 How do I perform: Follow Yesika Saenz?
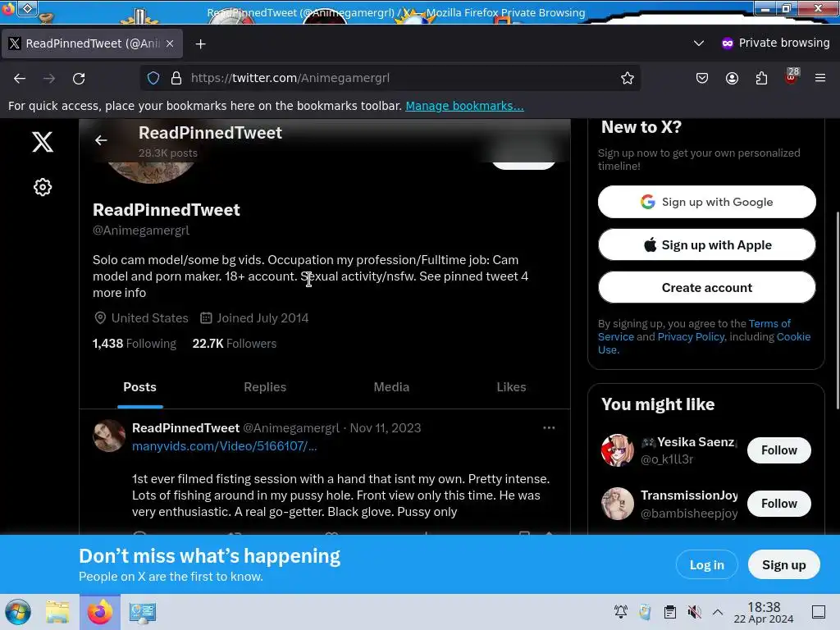pos(779,450)
